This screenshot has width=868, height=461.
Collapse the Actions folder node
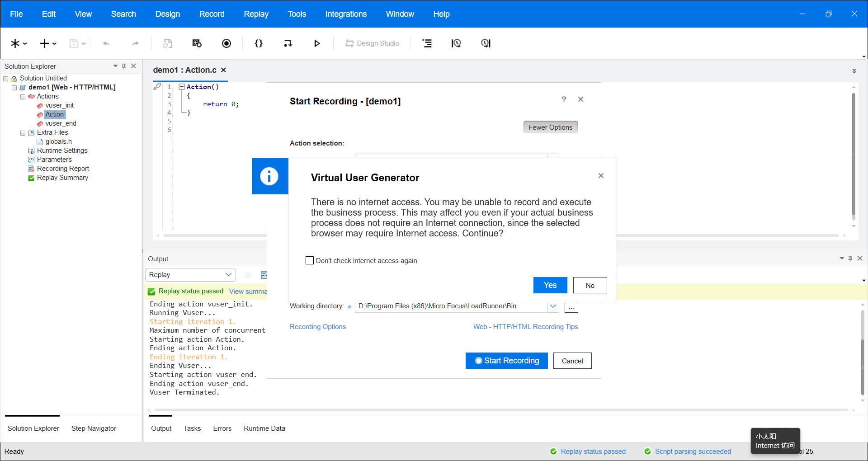click(23, 97)
